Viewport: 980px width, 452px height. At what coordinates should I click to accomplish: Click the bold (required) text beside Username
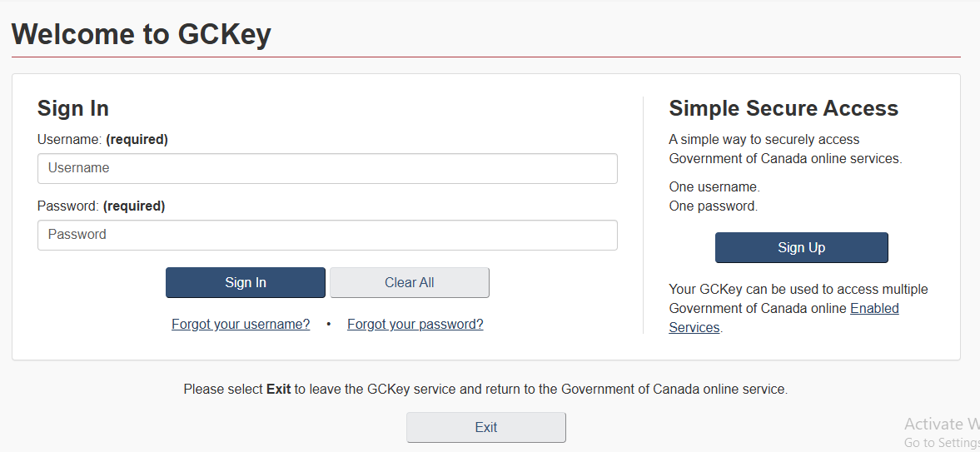click(x=137, y=140)
